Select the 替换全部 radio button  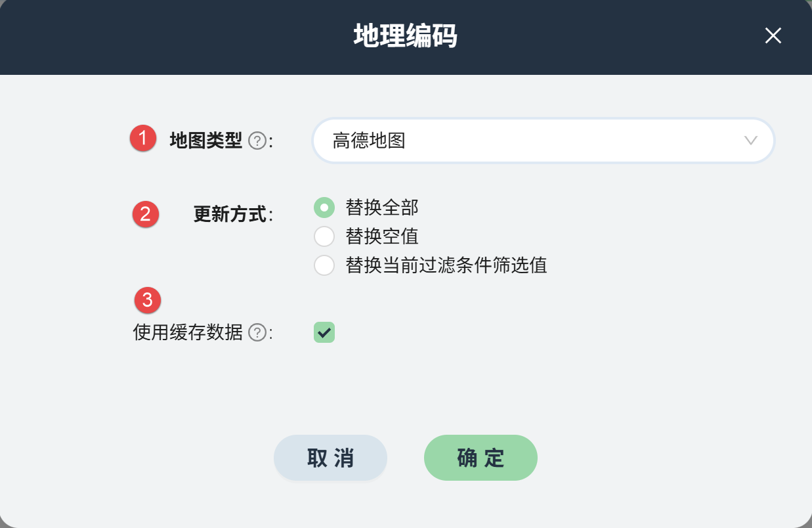(324, 208)
